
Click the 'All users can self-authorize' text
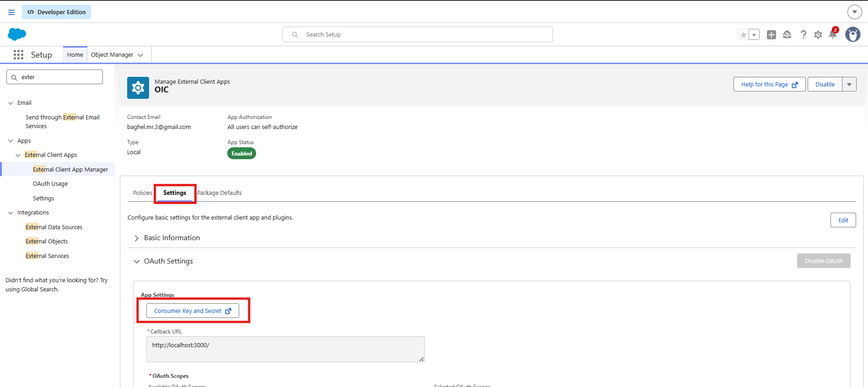pyautogui.click(x=263, y=127)
